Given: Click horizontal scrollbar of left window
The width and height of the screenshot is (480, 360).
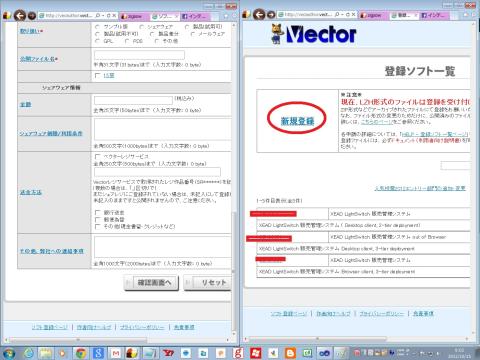Looking at the screenshot, I should [x=78, y=340].
